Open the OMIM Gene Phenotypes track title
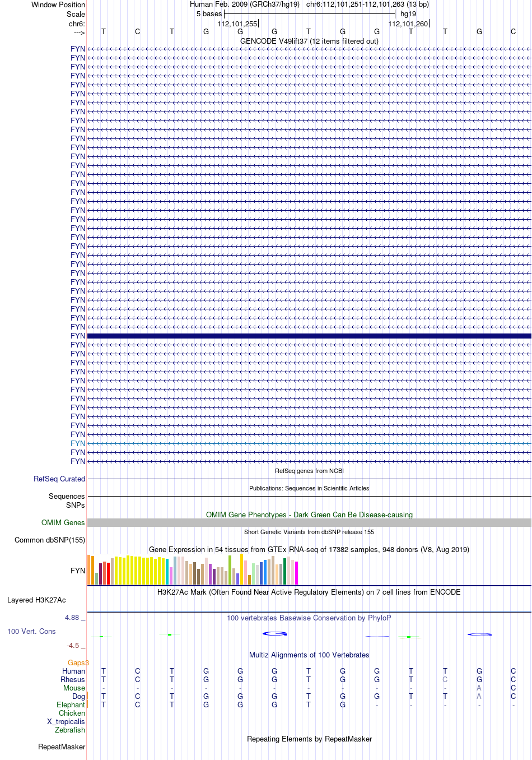The height and width of the screenshot is (760, 532). 309,515
